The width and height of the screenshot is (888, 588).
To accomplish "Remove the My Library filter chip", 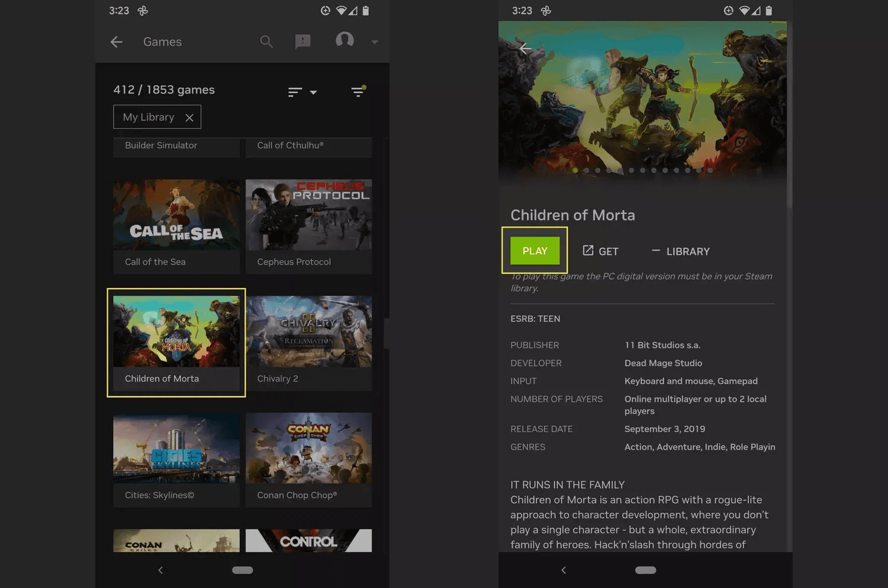I will [x=189, y=117].
